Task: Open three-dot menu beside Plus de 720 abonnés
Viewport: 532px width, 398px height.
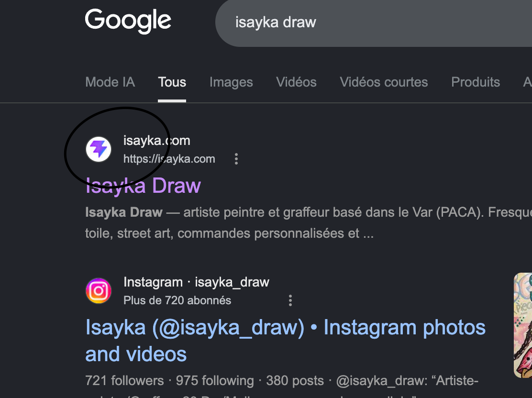Action: point(290,300)
